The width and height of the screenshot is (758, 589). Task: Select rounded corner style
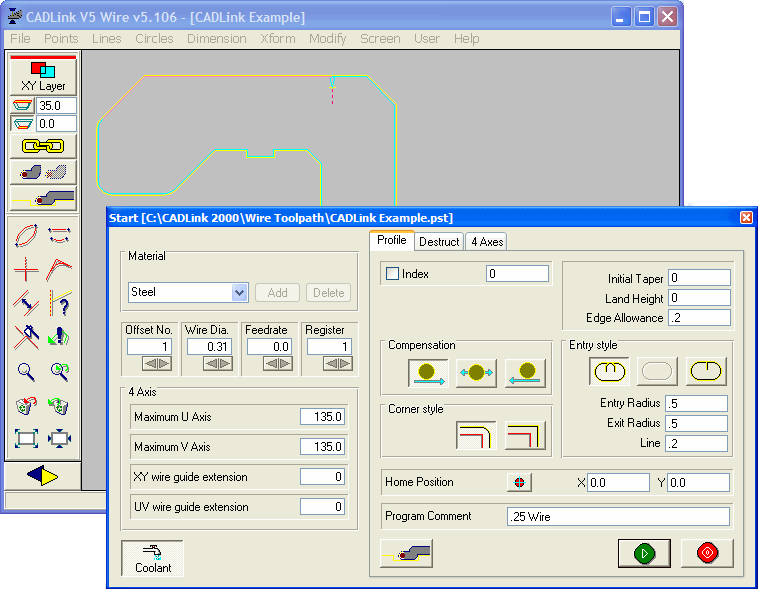[x=476, y=435]
